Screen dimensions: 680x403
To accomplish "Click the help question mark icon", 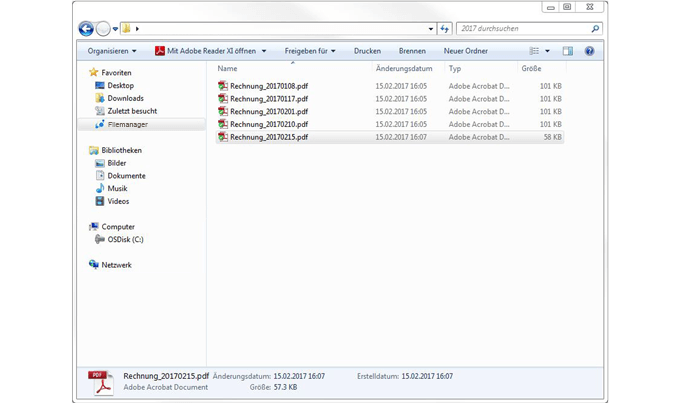I will pyautogui.click(x=589, y=51).
